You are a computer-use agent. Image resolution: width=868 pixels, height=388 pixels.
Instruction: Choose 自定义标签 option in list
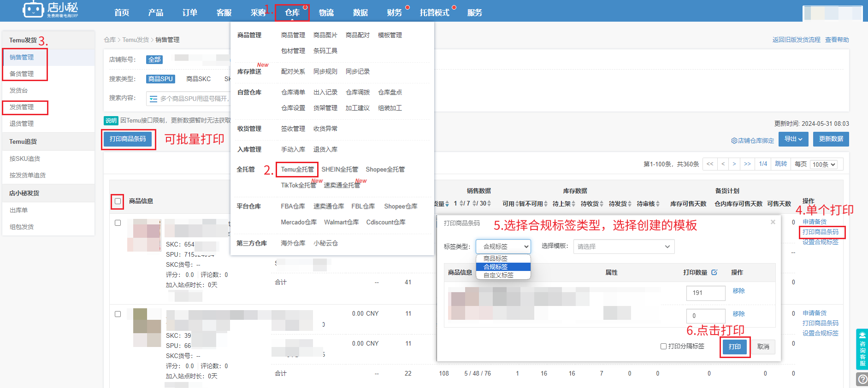pos(503,275)
